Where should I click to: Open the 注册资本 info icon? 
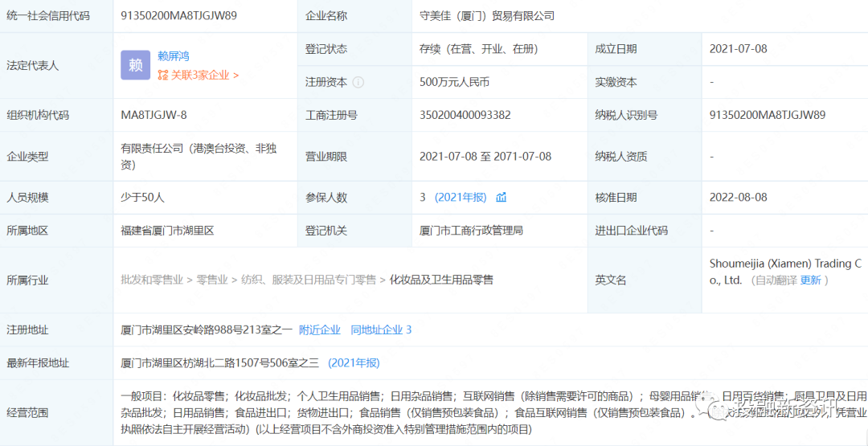point(358,83)
